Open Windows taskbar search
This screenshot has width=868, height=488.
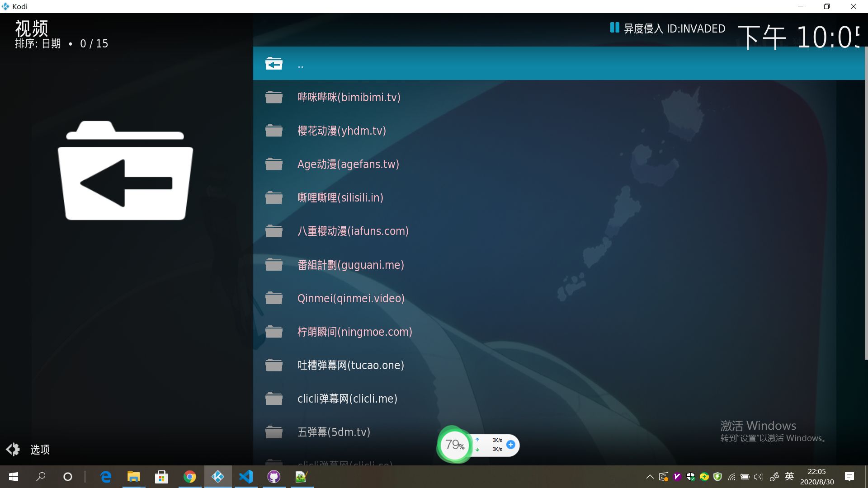point(41,477)
